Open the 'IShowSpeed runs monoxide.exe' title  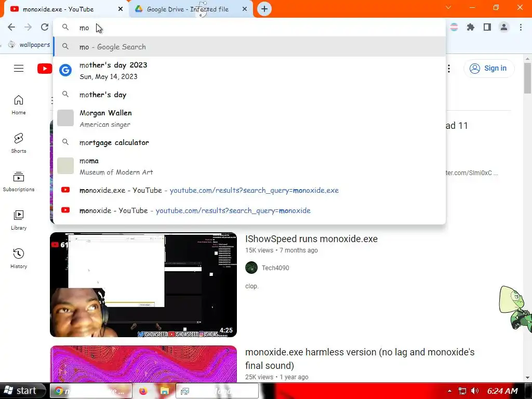point(311,239)
